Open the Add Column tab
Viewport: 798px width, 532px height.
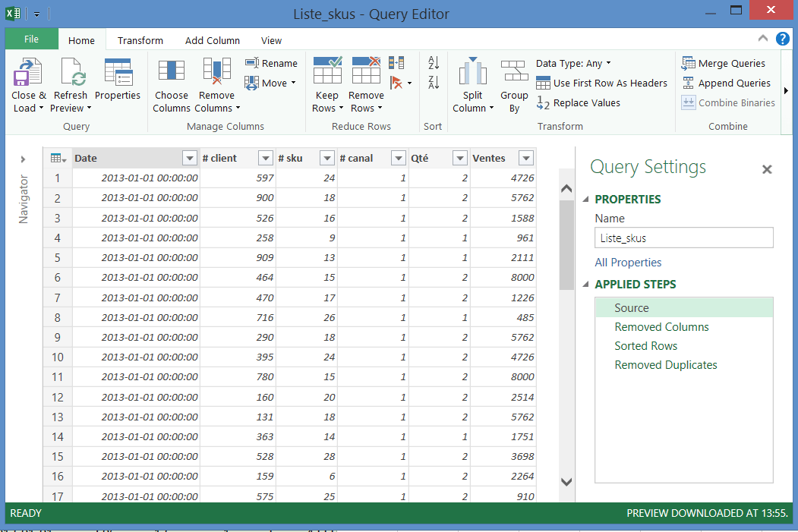click(213, 40)
